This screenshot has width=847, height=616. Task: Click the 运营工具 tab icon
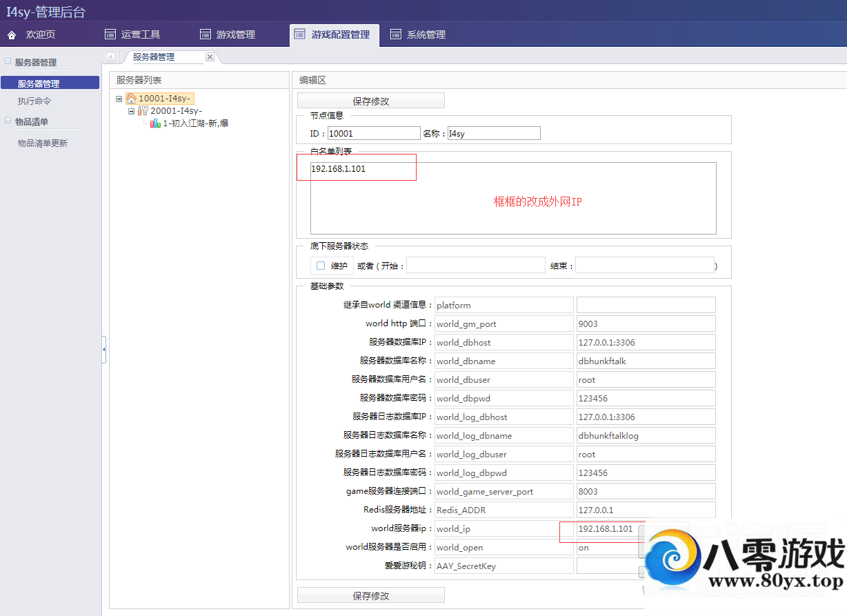110,34
